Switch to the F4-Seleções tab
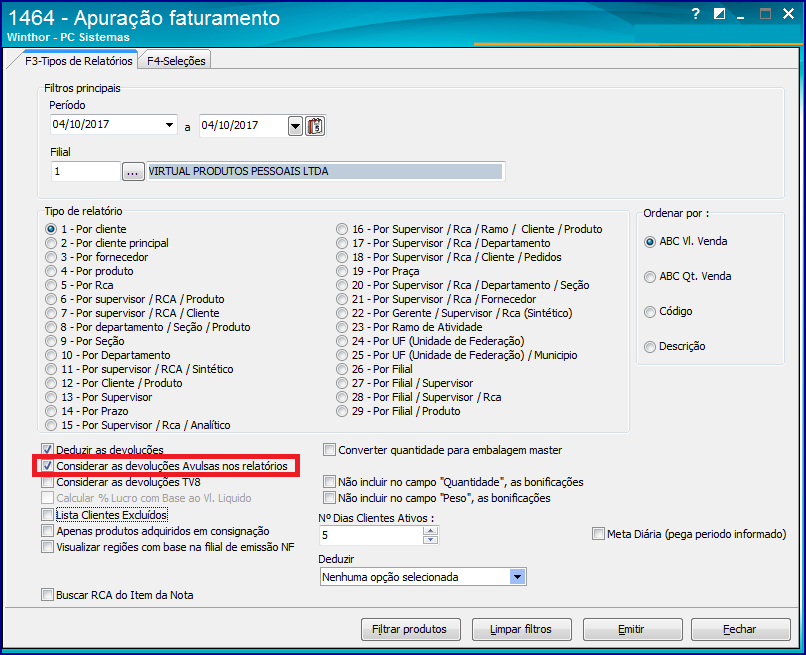 176,61
